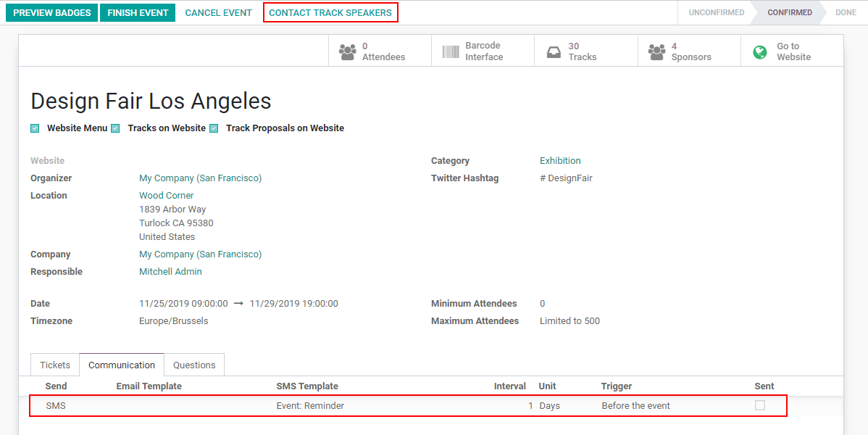The width and height of the screenshot is (868, 435).
Task: Click the Attendees people icon
Action: click(348, 51)
